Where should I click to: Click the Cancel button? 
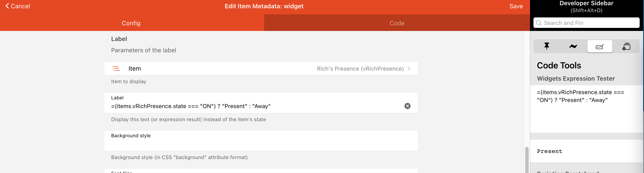click(x=20, y=6)
